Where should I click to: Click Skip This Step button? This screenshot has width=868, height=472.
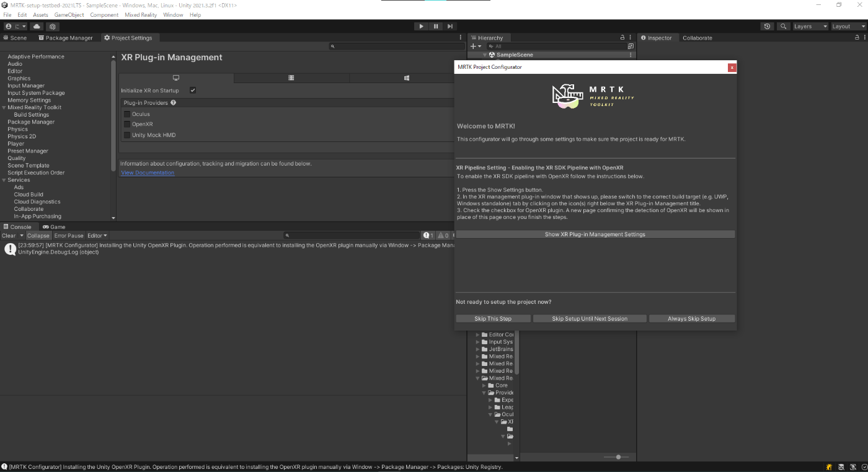[494, 319]
